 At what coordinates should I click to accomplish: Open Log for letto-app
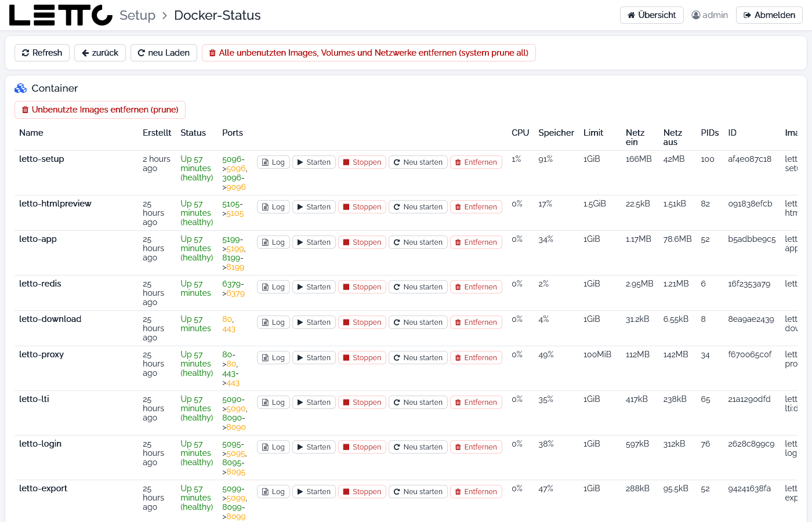[x=273, y=242]
